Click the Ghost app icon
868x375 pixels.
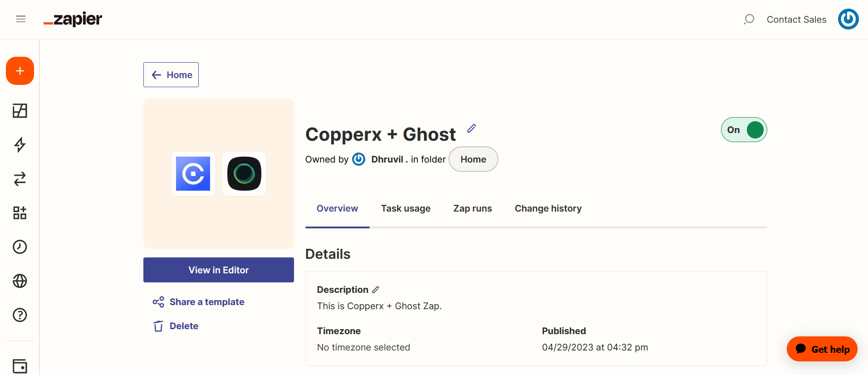coord(244,174)
